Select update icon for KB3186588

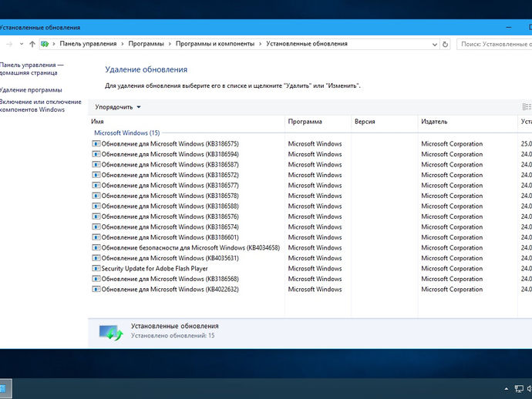96,206
